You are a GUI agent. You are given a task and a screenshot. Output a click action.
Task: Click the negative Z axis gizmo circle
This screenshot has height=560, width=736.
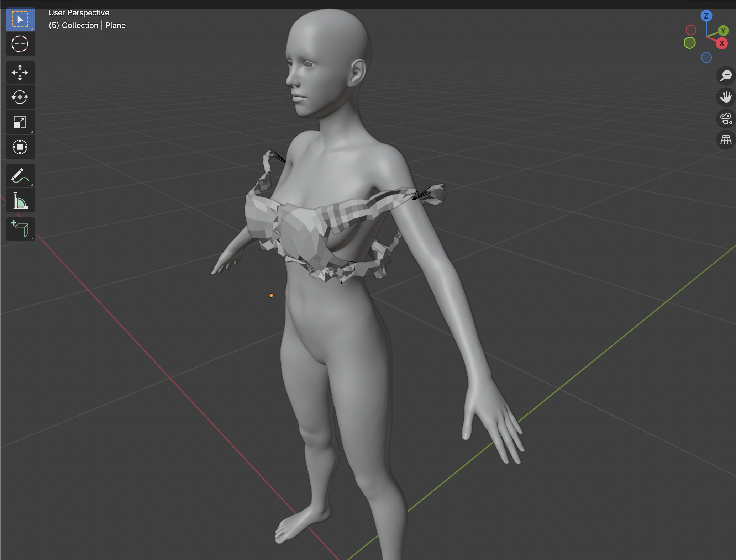coord(706,58)
